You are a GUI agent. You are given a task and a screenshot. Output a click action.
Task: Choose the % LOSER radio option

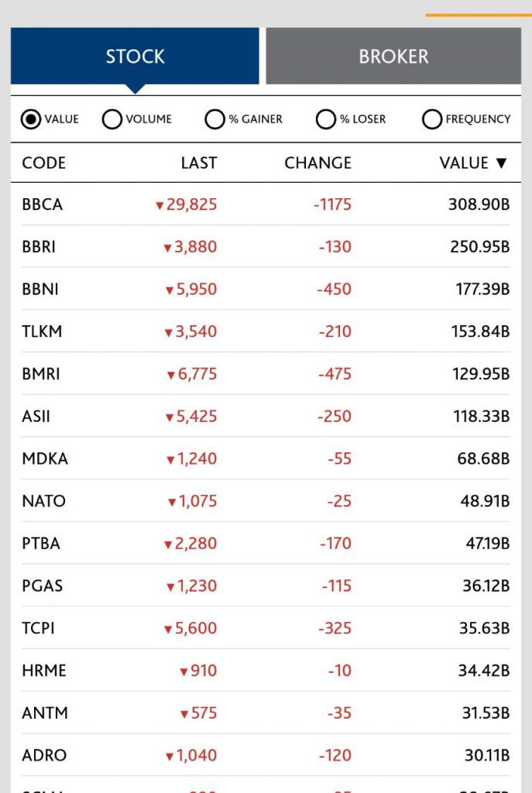pos(325,119)
